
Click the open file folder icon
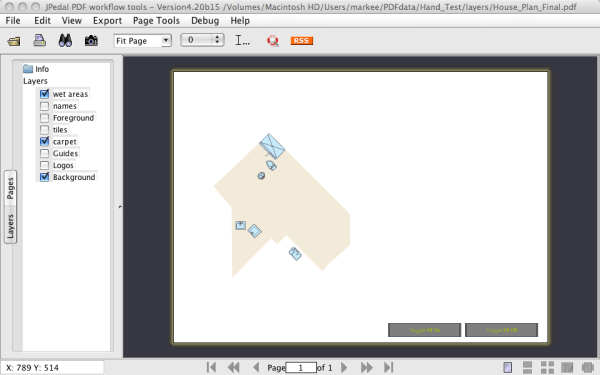(14, 41)
